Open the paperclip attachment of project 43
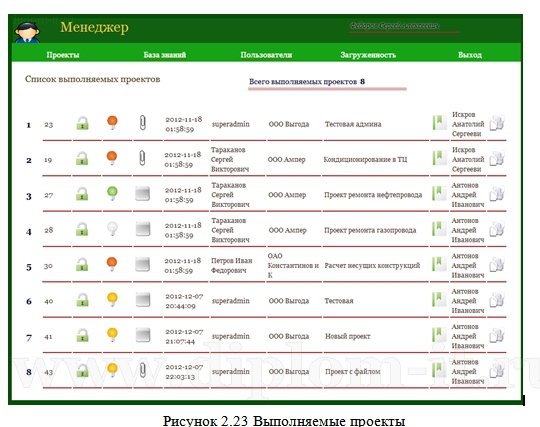The image size is (540, 427). pos(143,371)
